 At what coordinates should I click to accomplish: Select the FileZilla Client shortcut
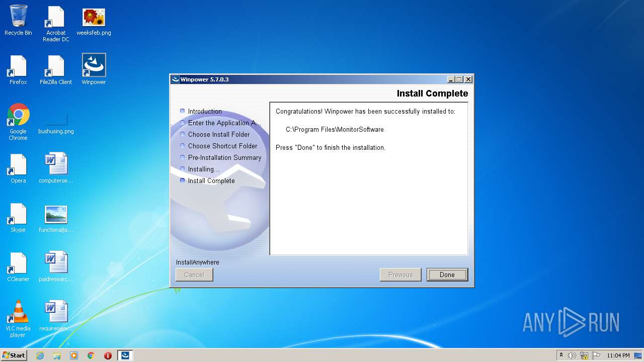[x=56, y=70]
